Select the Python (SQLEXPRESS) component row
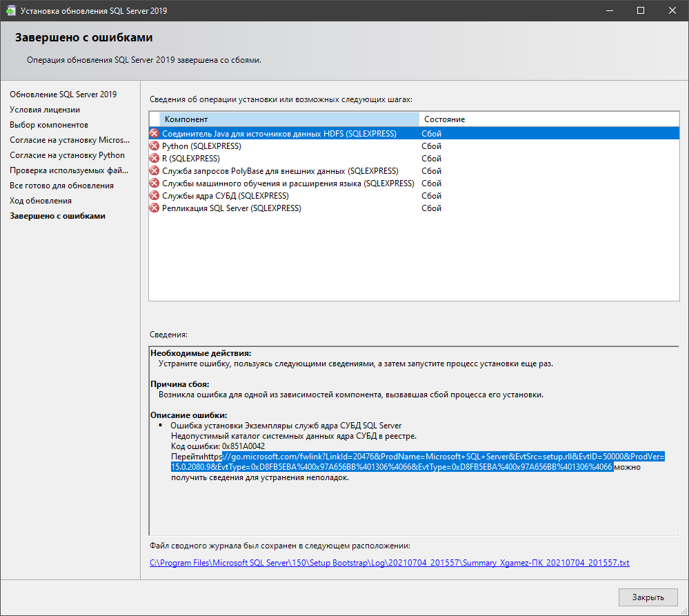This screenshot has height=616, width=689. 414,146
